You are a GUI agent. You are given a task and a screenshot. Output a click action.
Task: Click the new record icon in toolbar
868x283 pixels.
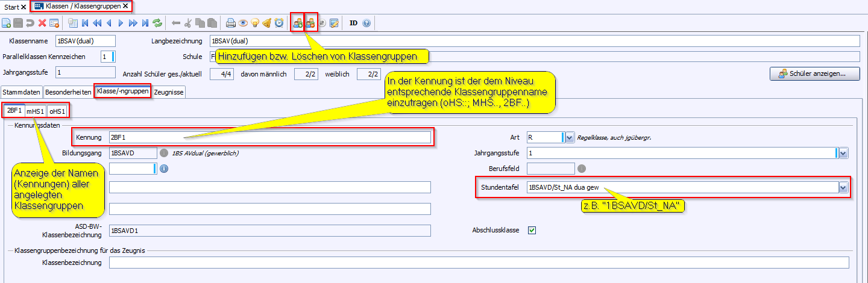click(7, 23)
